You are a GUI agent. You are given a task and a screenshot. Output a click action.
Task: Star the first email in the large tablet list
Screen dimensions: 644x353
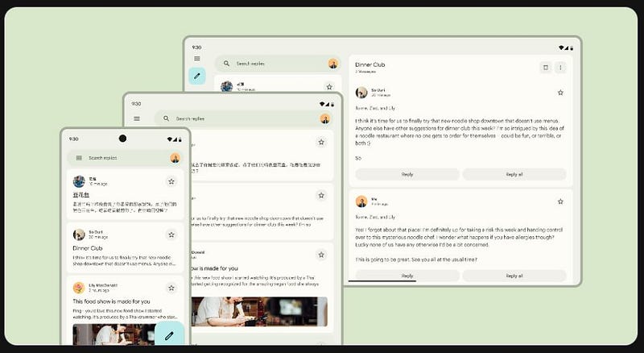[x=329, y=87]
